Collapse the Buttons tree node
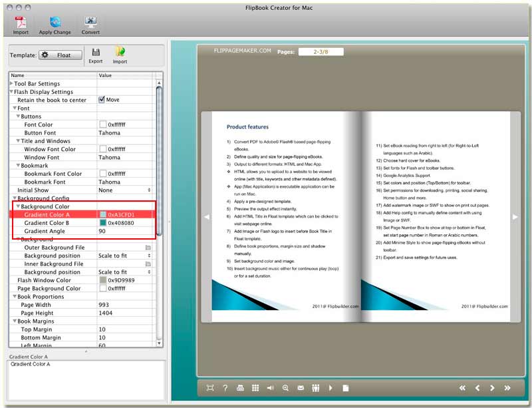This screenshot has height=408, width=532. (x=19, y=116)
